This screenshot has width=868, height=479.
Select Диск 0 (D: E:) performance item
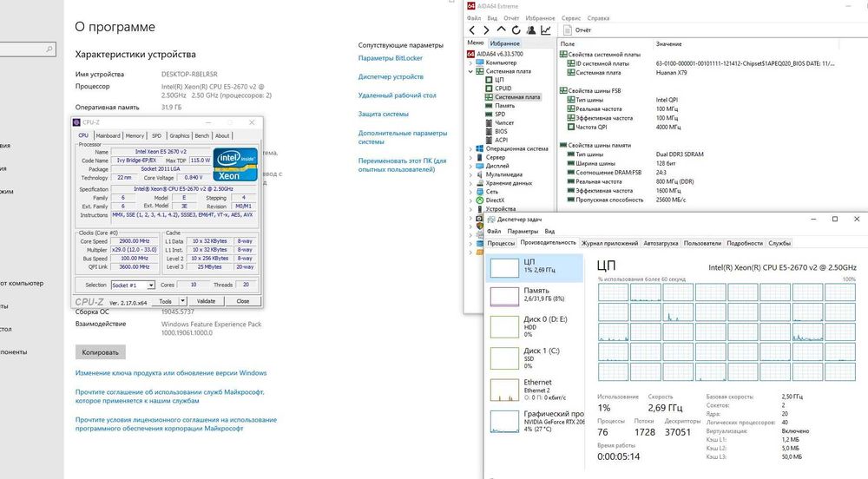tap(535, 327)
